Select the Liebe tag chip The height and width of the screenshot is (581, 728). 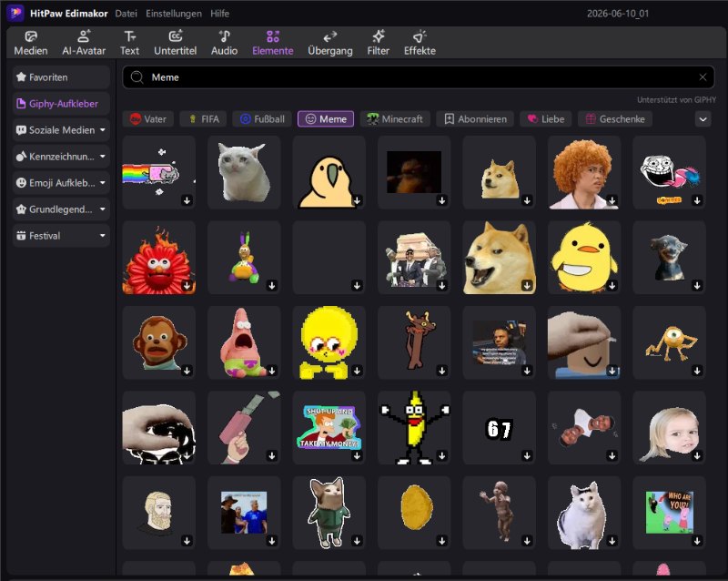[545, 119]
